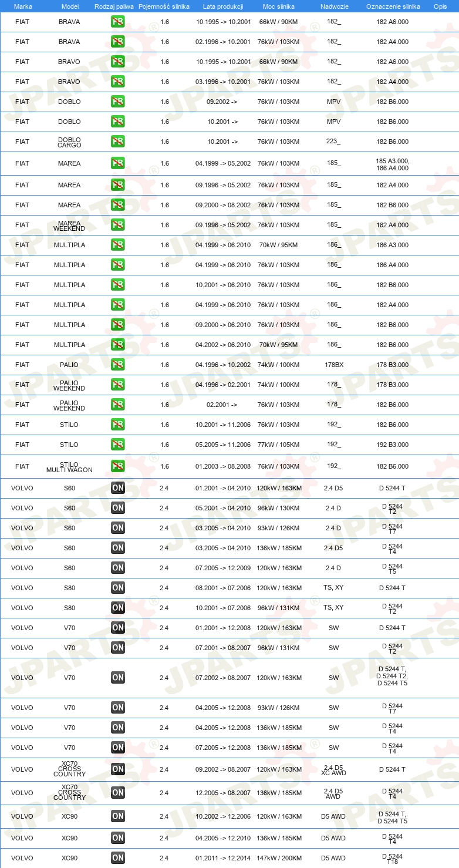Click production dates 09.2002 -> 08.2007
The width and height of the screenshot is (459, 868).
223,769
